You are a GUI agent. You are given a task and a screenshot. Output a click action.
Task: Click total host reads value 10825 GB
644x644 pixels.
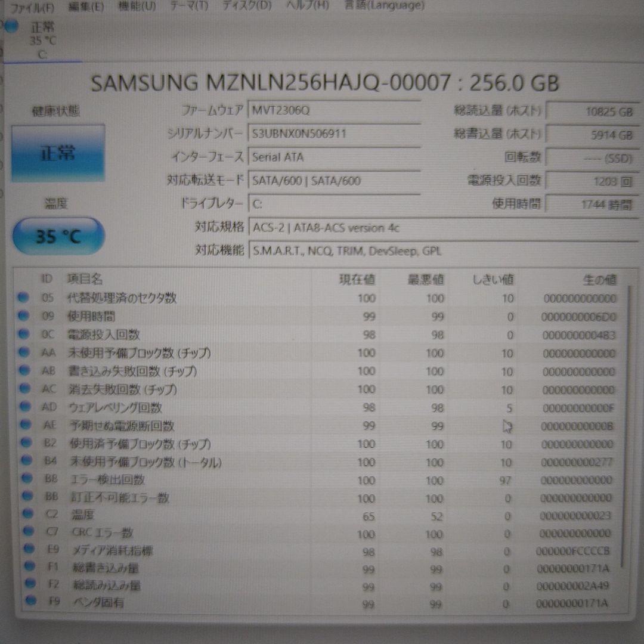pos(592,112)
